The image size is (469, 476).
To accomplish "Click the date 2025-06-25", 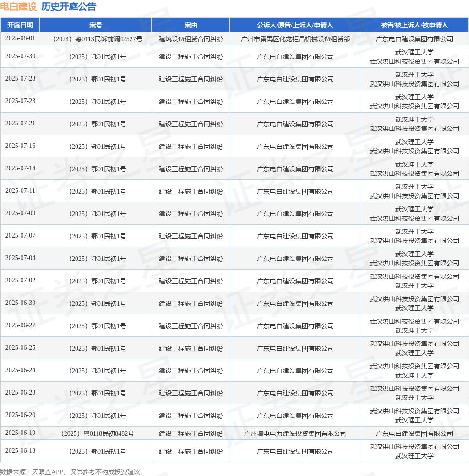I will click(x=20, y=348).
